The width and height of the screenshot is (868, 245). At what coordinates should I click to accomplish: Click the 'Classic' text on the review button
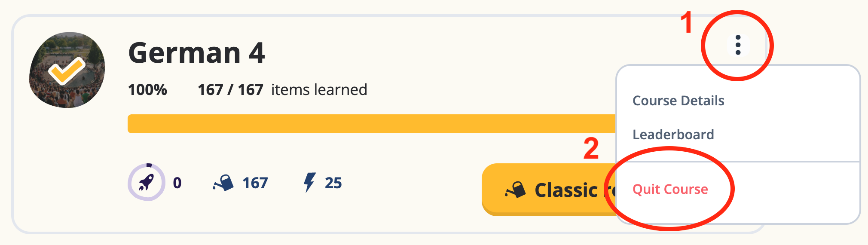tap(566, 190)
